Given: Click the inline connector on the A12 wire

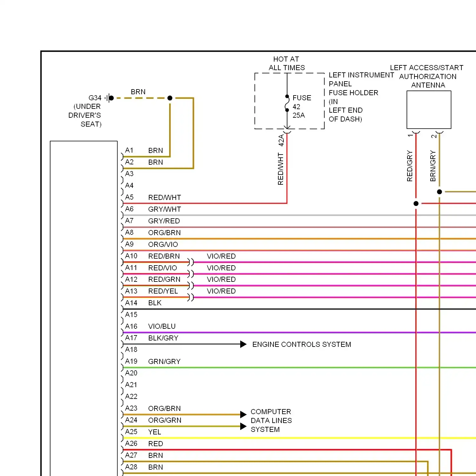Looking at the screenshot, I should pyautogui.click(x=190, y=286).
